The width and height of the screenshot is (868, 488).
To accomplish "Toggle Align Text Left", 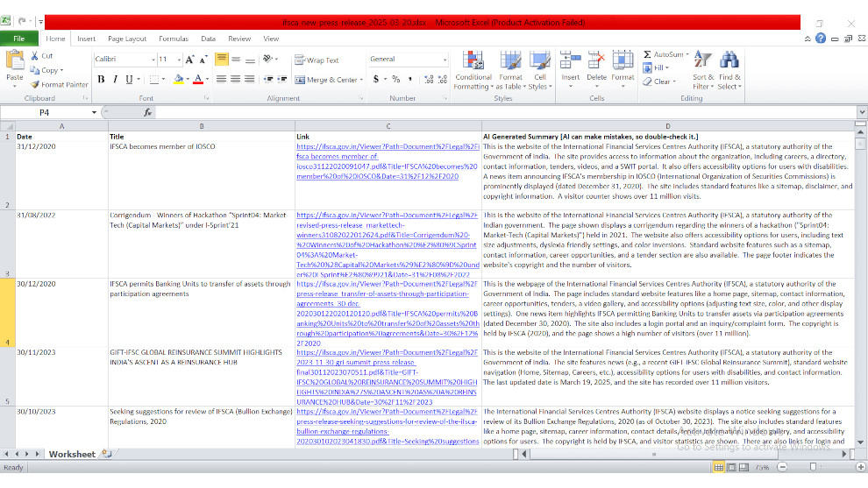I will point(222,79).
